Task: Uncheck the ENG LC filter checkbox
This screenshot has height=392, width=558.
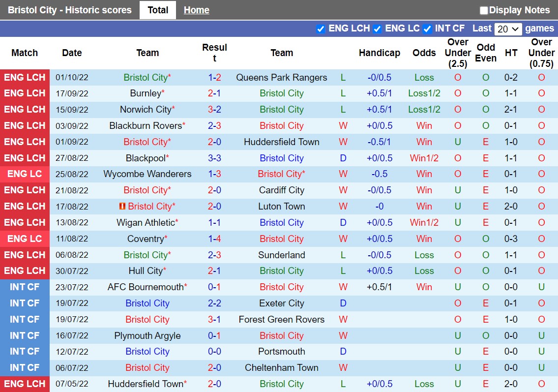Action: [x=377, y=29]
